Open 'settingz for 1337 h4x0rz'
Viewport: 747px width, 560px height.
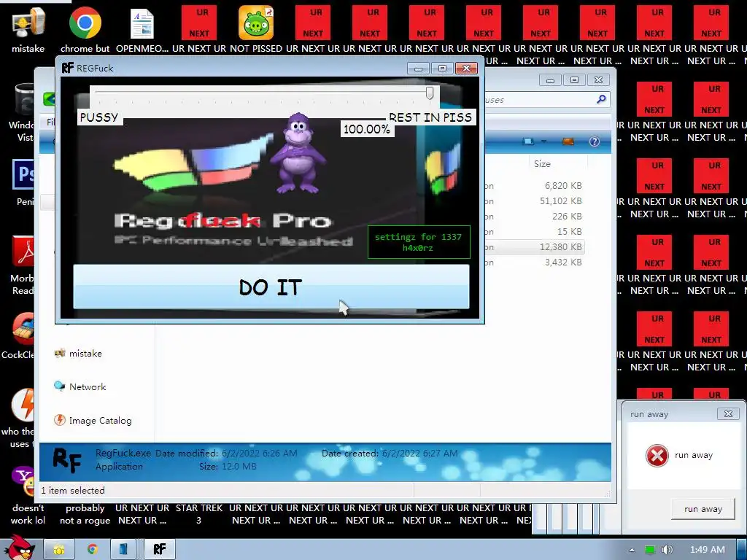pyautogui.click(x=419, y=242)
